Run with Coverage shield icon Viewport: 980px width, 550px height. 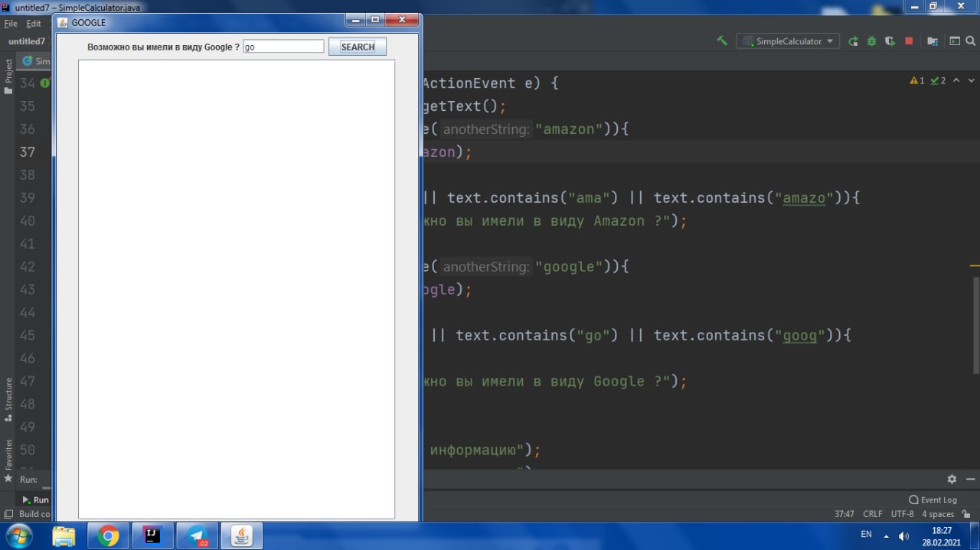tap(890, 41)
